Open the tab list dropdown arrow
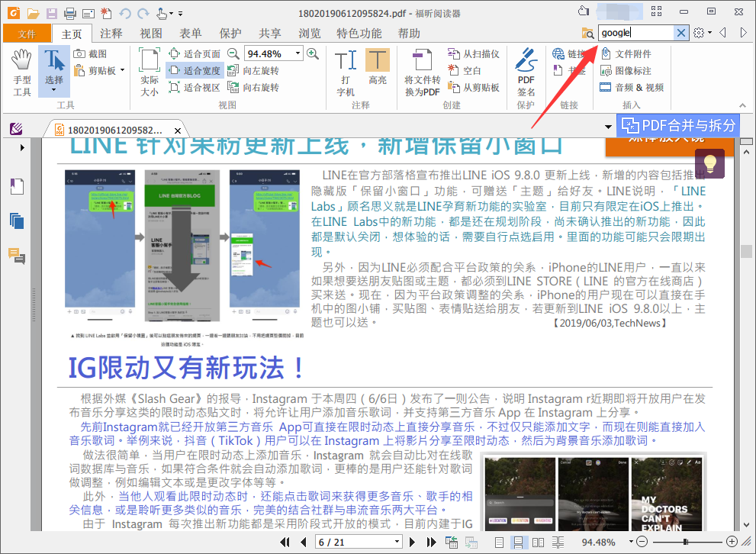This screenshot has height=554, width=756. [608, 127]
